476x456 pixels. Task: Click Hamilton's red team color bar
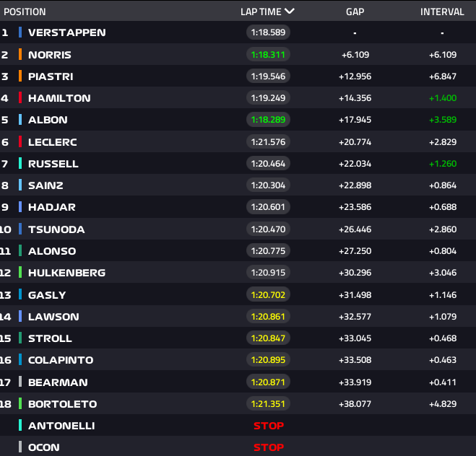[x=20, y=98]
